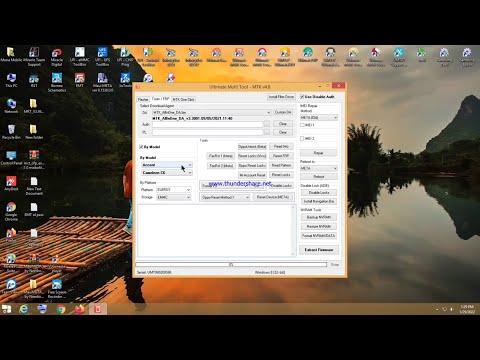The height and width of the screenshot is (360, 480).
Task: Click the Read Pattern button
Action: point(281,165)
